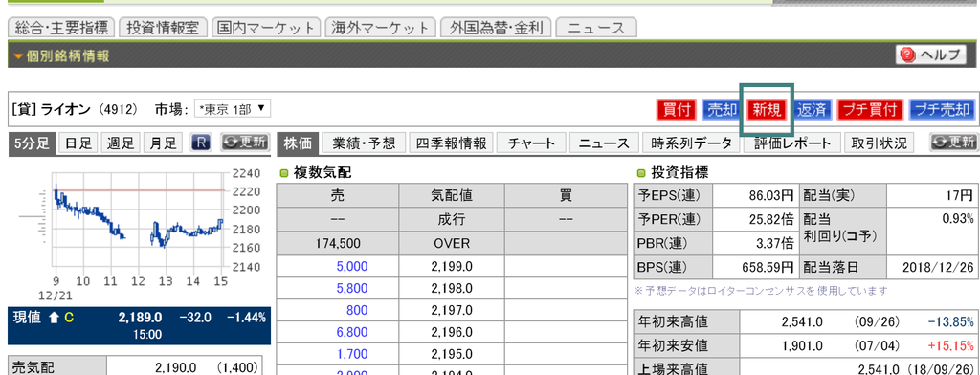Click the 配当(実) value 17円
The image size is (980, 375).
(959, 196)
